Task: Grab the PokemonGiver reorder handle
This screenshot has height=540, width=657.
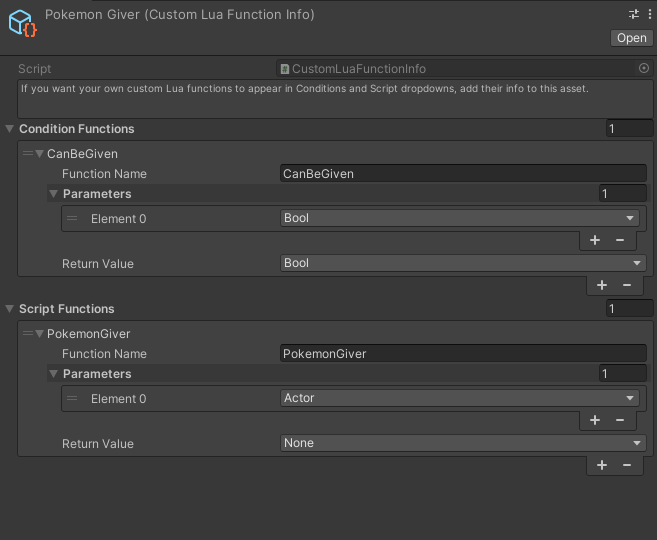Action: pyautogui.click(x=28, y=333)
